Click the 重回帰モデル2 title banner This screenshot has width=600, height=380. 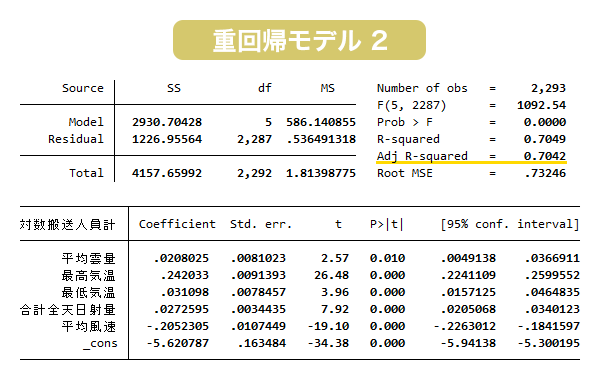click(299, 40)
